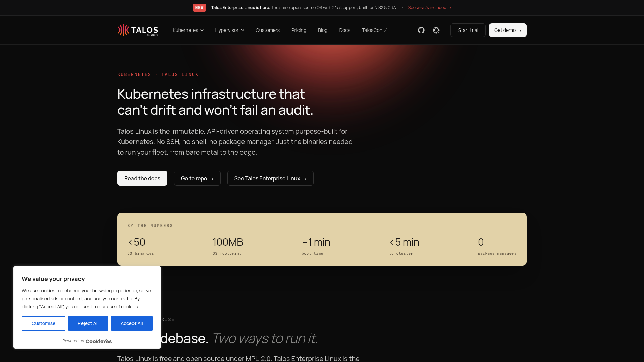
Task: Open the GitHub icon link
Action: (421, 30)
